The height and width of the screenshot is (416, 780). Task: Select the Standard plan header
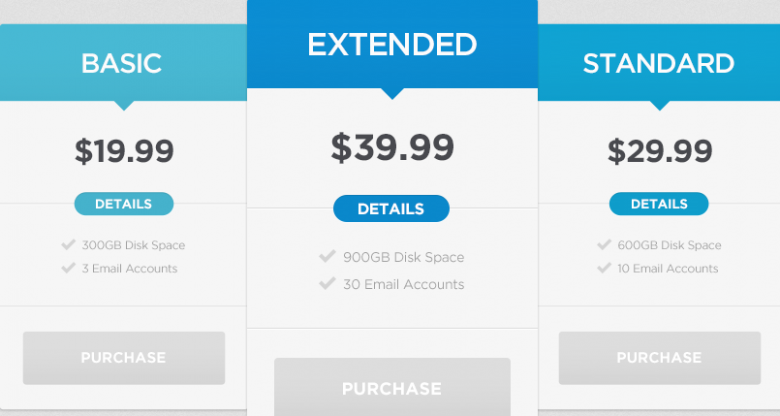[659, 63]
